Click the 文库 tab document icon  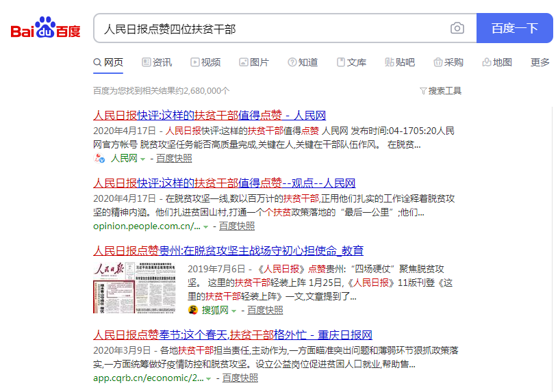(x=341, y=62)
